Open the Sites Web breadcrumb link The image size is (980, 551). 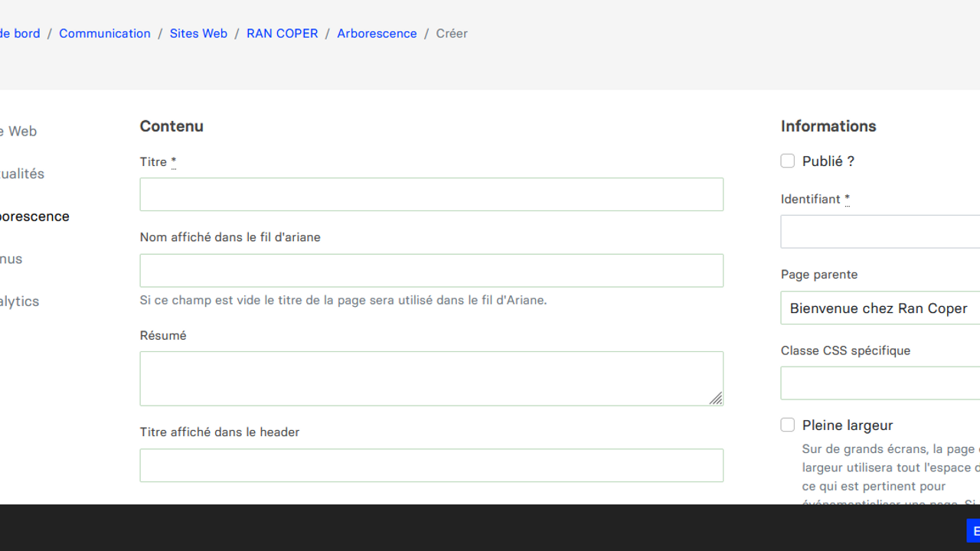click(198, 34)
